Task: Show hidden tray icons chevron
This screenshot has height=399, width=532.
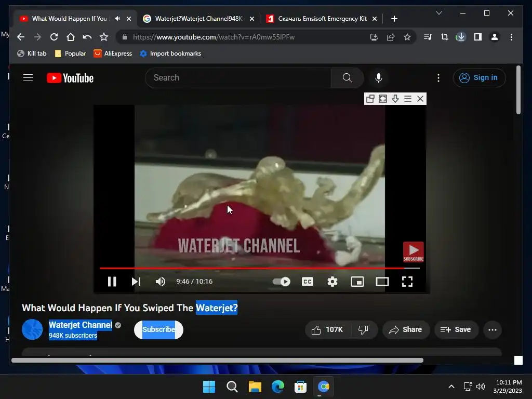Action: (x=451, y=387)
